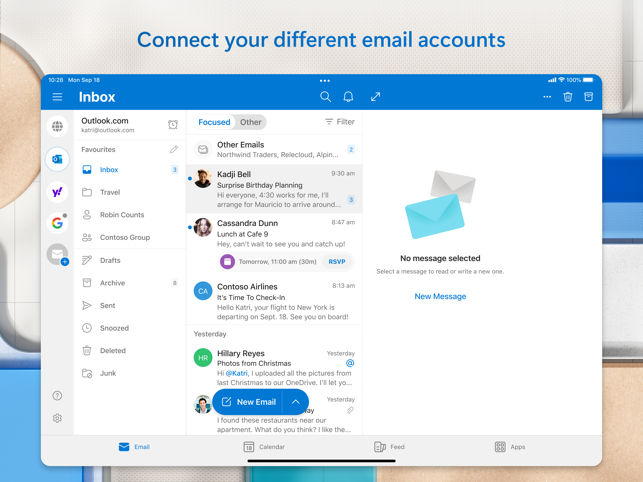
Task: Open the Filter option
Action: pos(340,122)
